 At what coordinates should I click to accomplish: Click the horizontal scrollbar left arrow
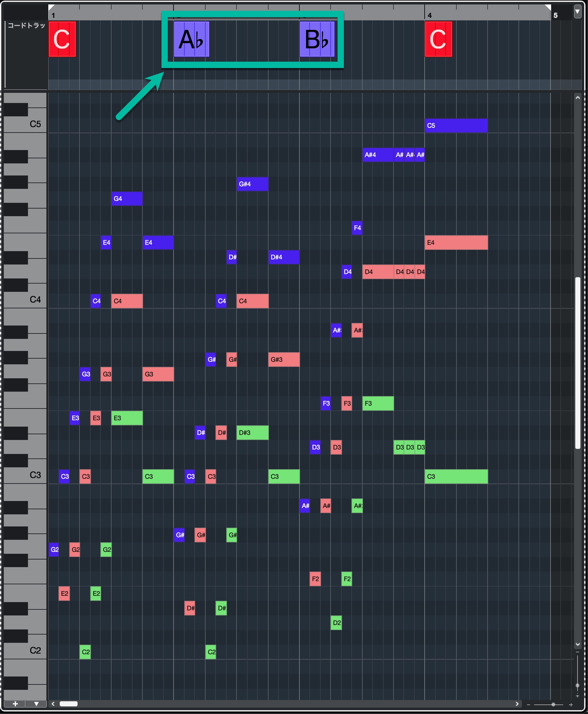coord(53,704)
